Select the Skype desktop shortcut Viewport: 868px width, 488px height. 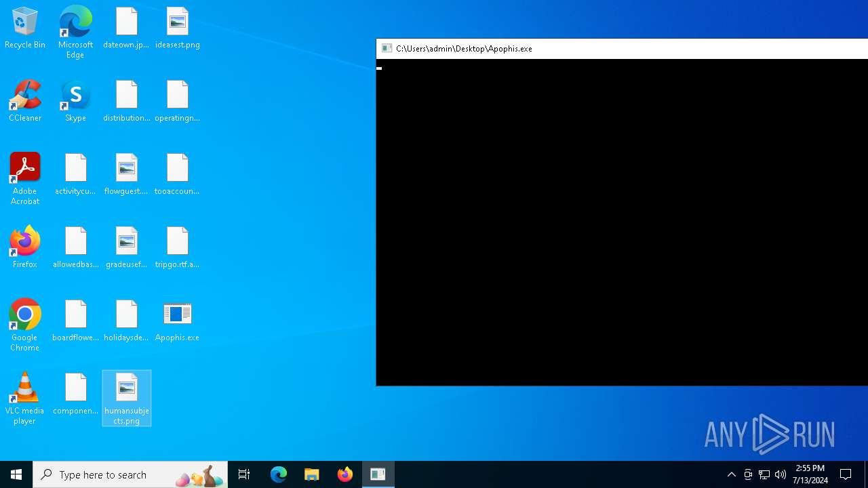click(75, 102)
